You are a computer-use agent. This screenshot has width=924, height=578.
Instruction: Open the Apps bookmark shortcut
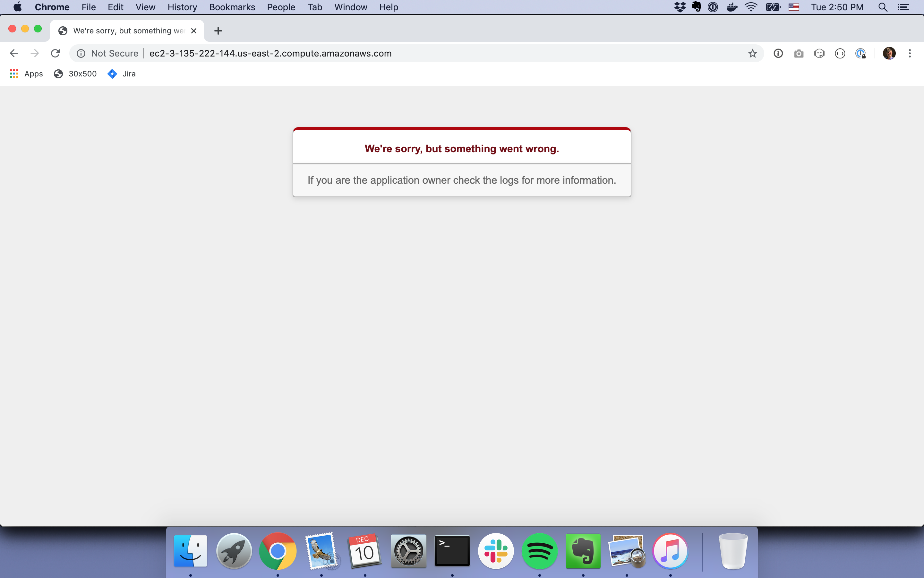click(26, 74)
